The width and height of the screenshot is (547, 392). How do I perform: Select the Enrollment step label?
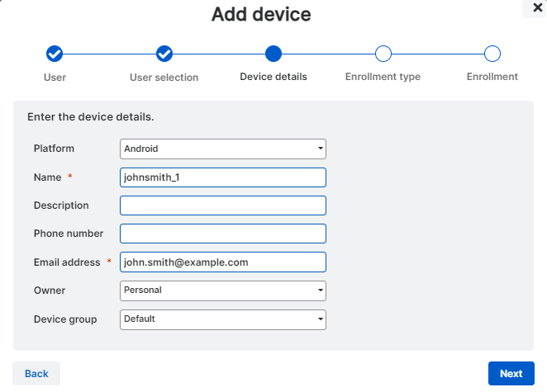(492, 77)
